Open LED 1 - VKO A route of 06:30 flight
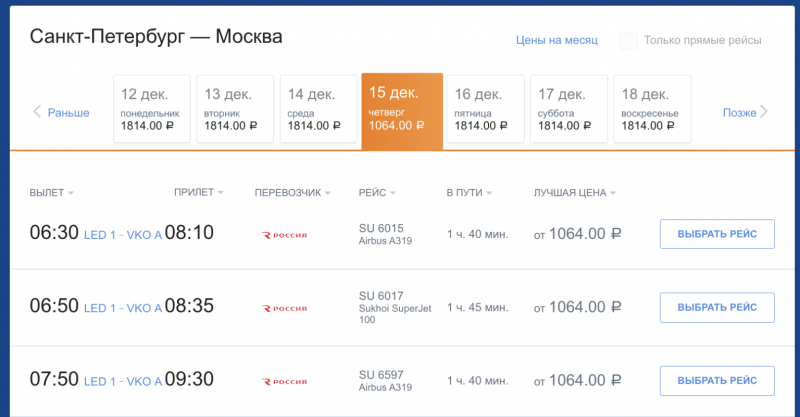Viewport: 800px width, 417px height. [x=122, y=235]
